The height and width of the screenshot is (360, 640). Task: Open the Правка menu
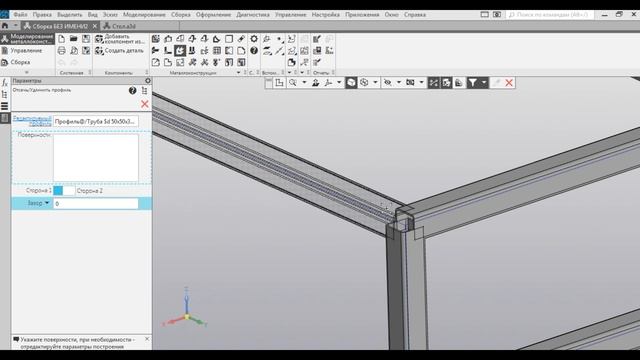42,14
